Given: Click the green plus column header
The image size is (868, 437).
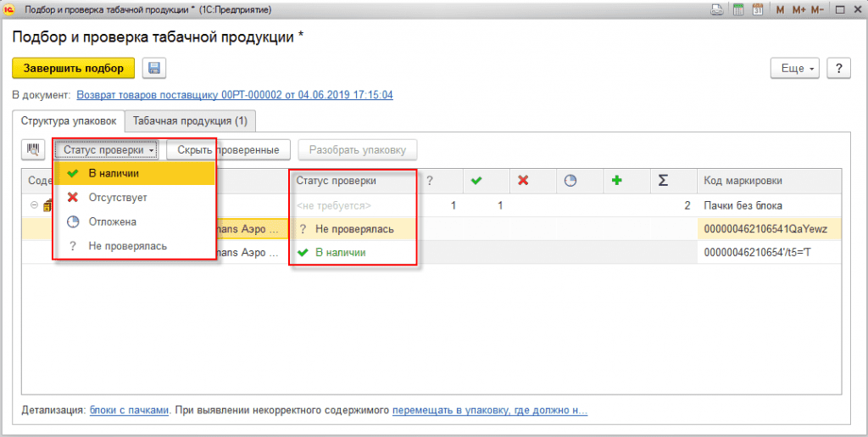Looking at the screenshot, I should tap(616, 181).
